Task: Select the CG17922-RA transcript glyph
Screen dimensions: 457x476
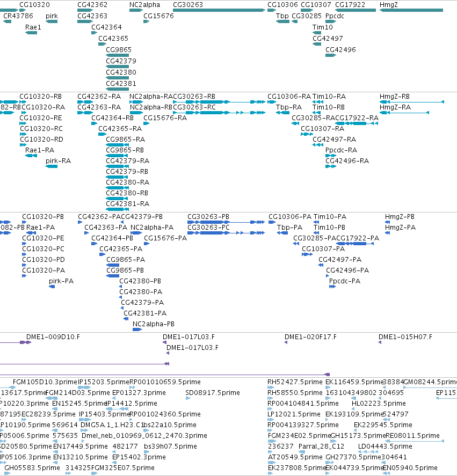Action: tap(357, 123)
